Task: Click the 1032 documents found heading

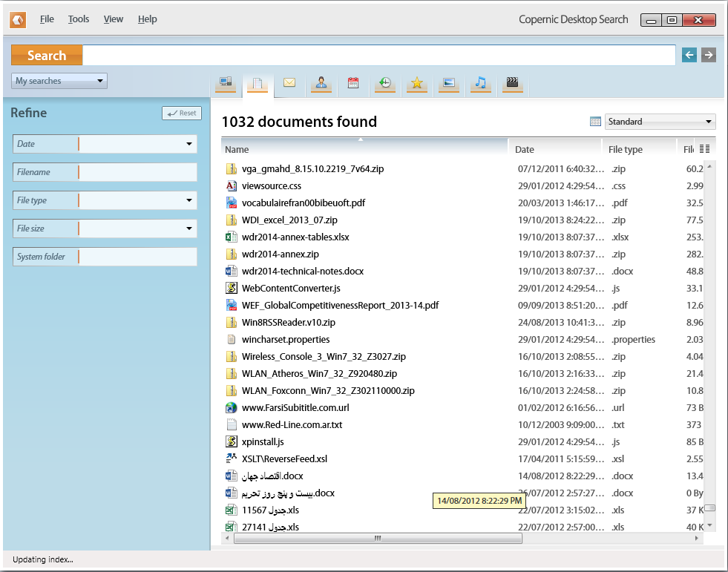Action: pyautogui.click(x=300, y=122)
